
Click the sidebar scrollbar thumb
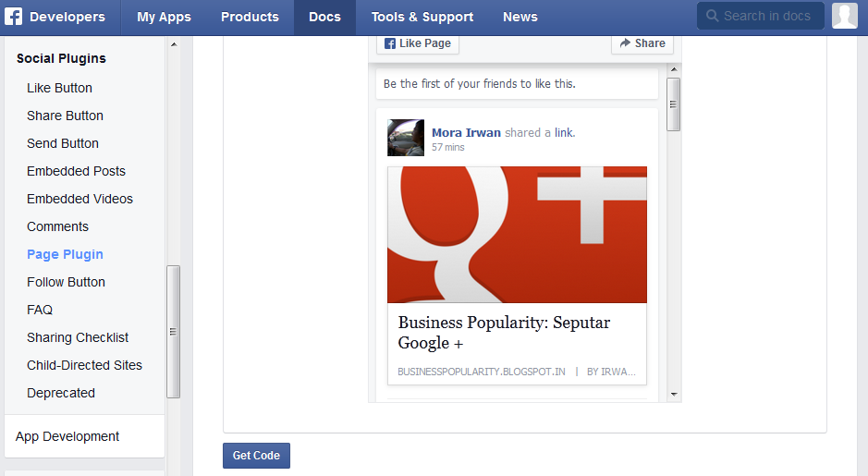pos(173,331)
